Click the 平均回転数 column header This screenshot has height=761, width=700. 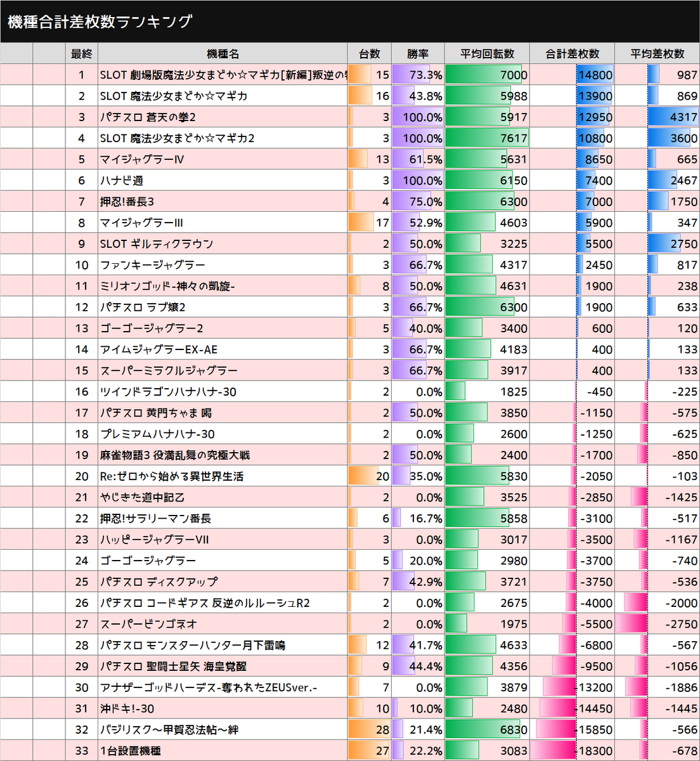point(487,54)
